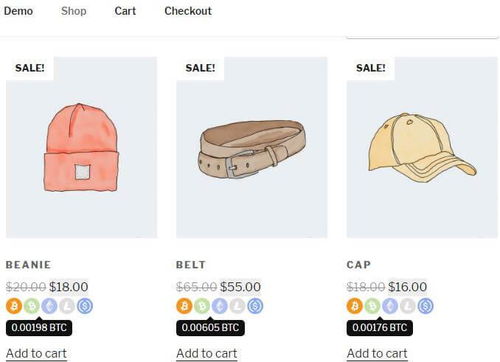Select the Litecoin icon under Beanie

[67, 306]
